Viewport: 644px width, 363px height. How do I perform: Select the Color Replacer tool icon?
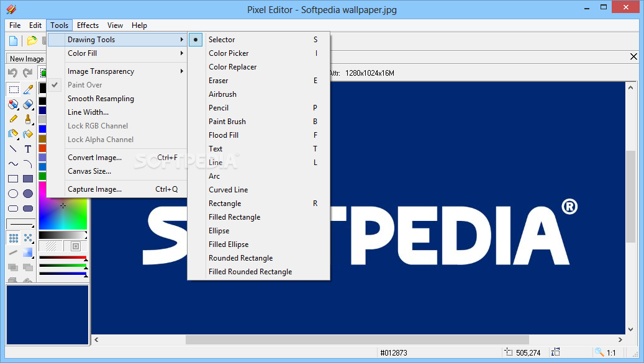13,104
